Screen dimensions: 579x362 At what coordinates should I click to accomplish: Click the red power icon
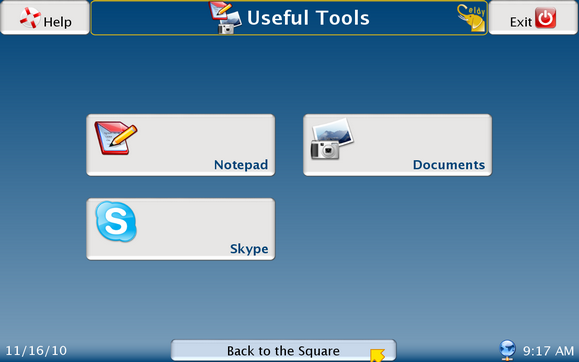point(545,18)
